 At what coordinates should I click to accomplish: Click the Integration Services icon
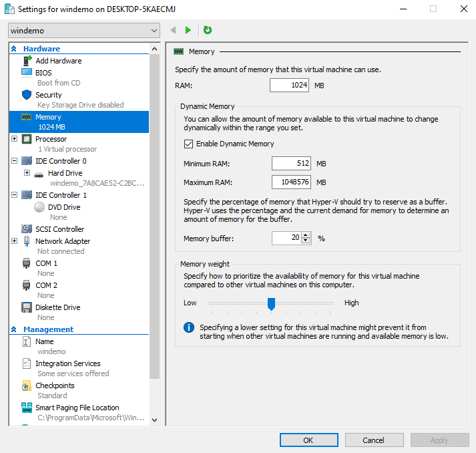[x=27, y=363]
